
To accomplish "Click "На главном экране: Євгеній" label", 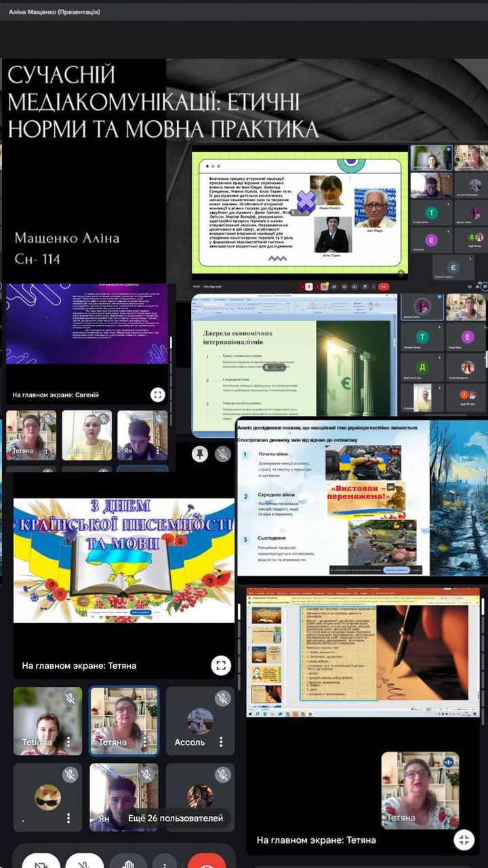I will [56, 394].
